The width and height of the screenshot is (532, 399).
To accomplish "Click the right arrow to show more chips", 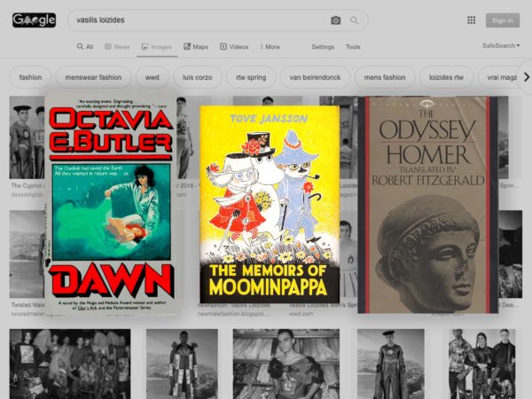I will (526, 77).
